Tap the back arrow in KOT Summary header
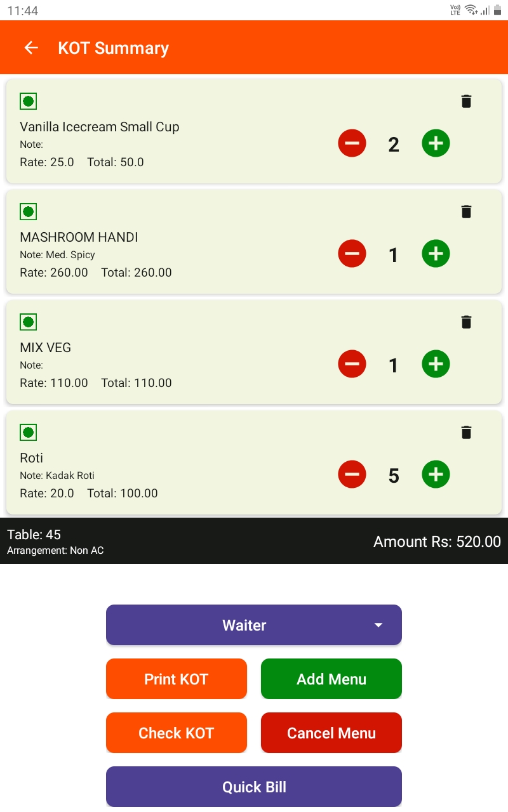Screen dimensions: 508x812 pos(30,48)
